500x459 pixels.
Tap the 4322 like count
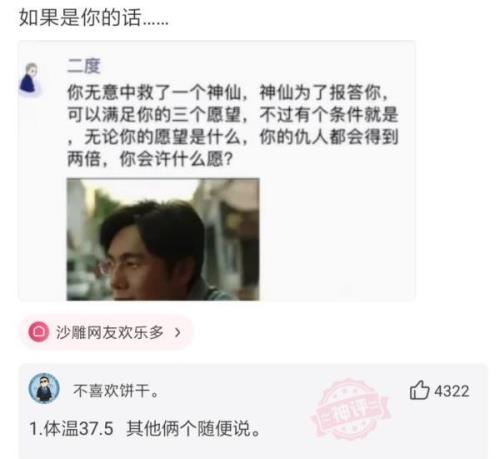coord(452,391)
